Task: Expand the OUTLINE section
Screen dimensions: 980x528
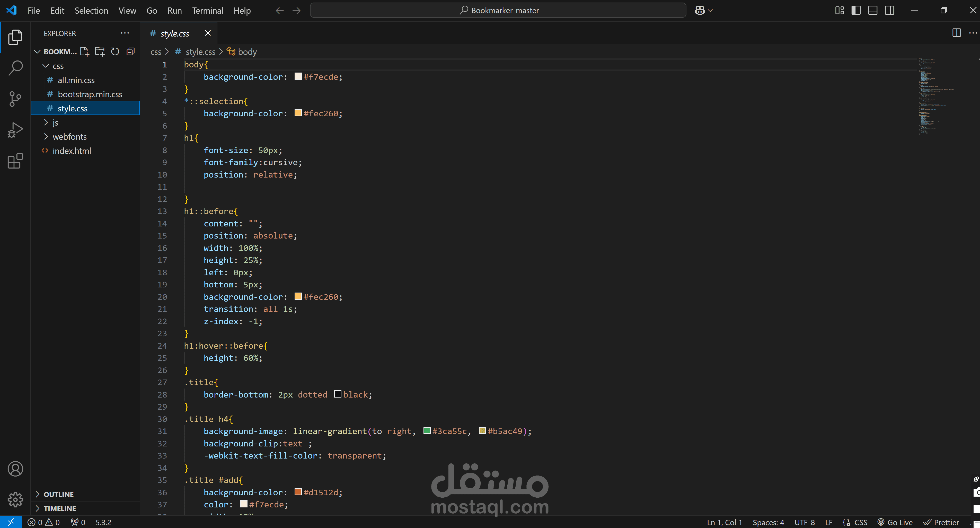Action: click(x=59, y=494)
